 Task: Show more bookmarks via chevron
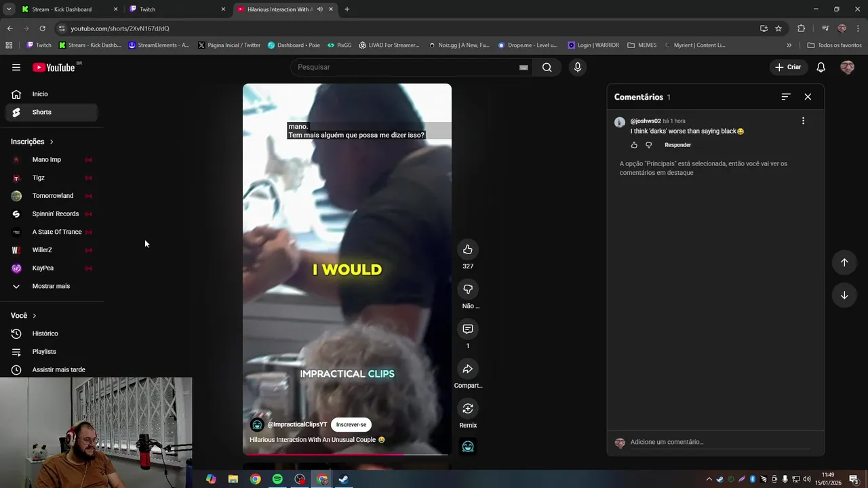click(789, 45)
